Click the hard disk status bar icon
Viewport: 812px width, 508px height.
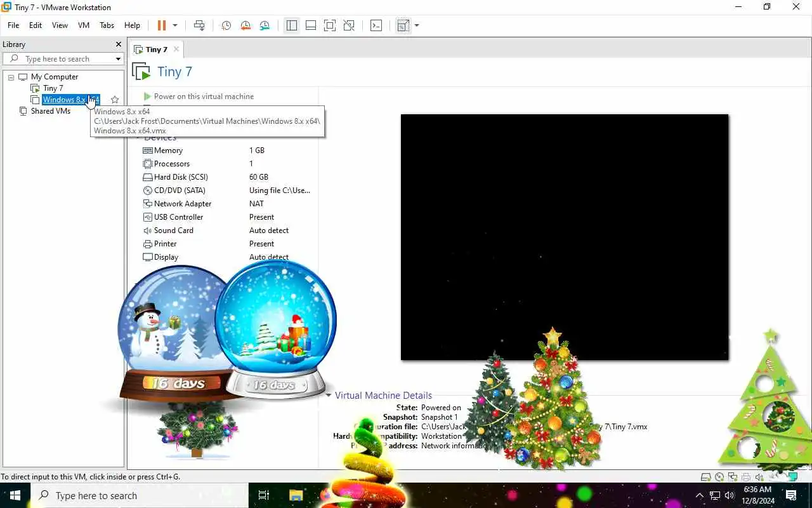coord(705,477)
